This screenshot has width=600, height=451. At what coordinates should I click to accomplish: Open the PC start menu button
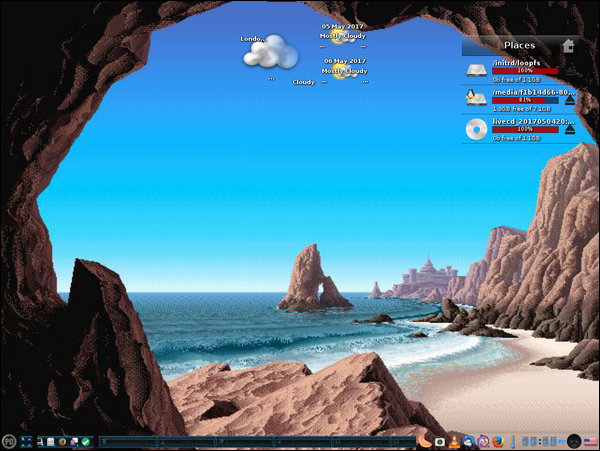point(9,441)
